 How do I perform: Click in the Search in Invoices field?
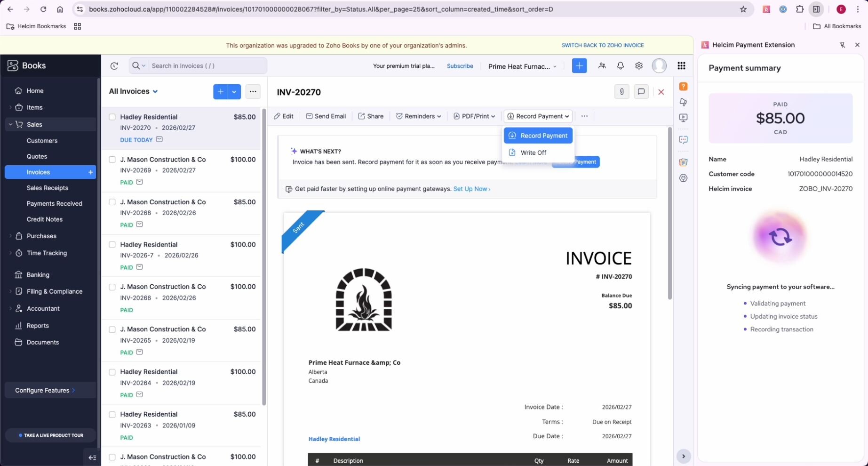(x=207, y=66)
